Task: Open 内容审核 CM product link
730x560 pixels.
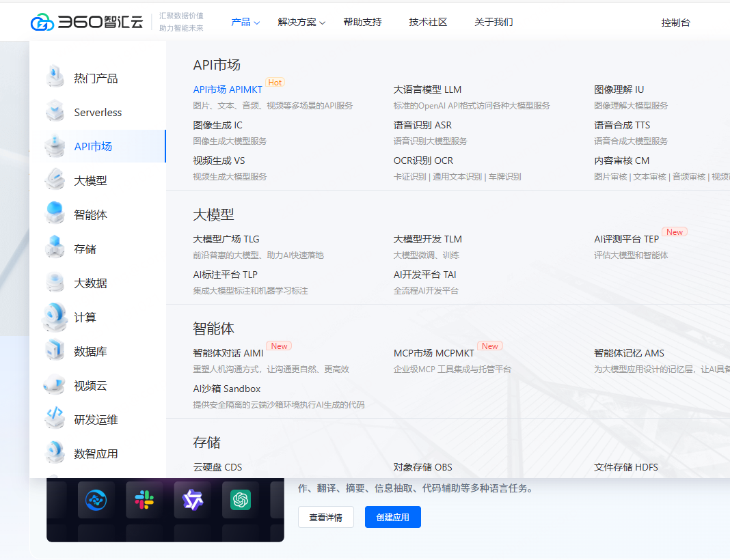Action: point(621,160)
